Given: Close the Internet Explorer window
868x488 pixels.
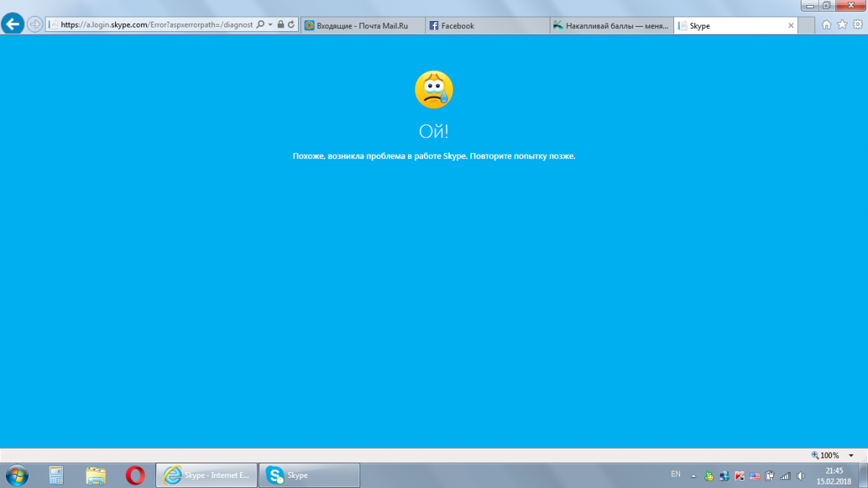Looking at the screenshot, I should coord(850,5).
